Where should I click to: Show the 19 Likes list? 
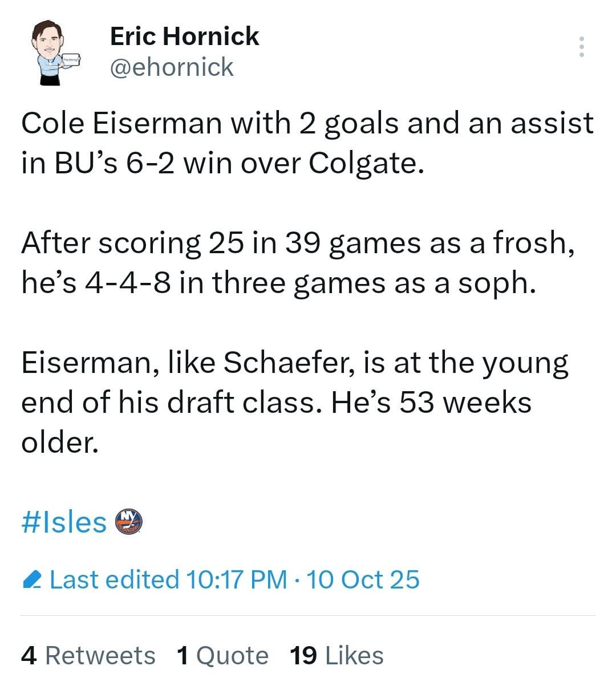pyautogui.click(x=337, y=656)
